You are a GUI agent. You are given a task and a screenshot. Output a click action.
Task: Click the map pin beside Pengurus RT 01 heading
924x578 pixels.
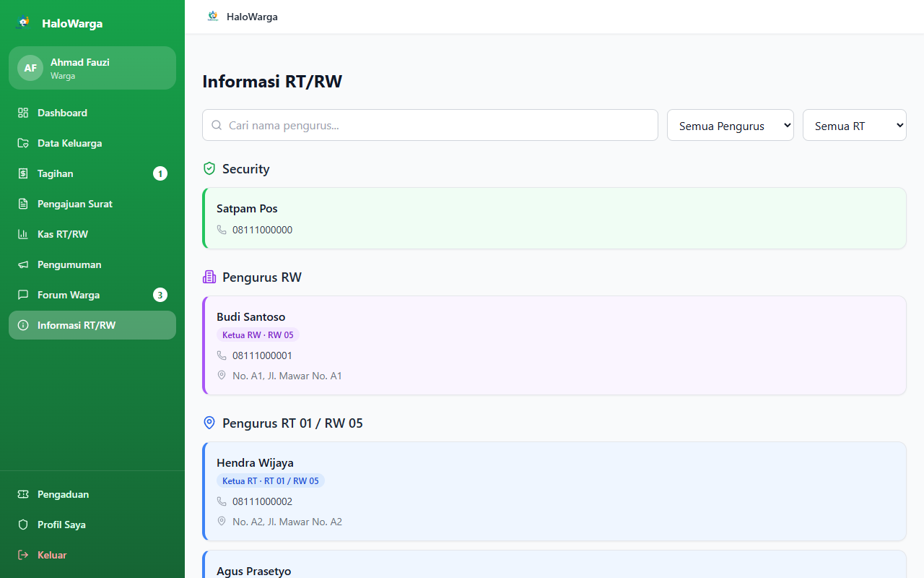(x=209, y=423)
